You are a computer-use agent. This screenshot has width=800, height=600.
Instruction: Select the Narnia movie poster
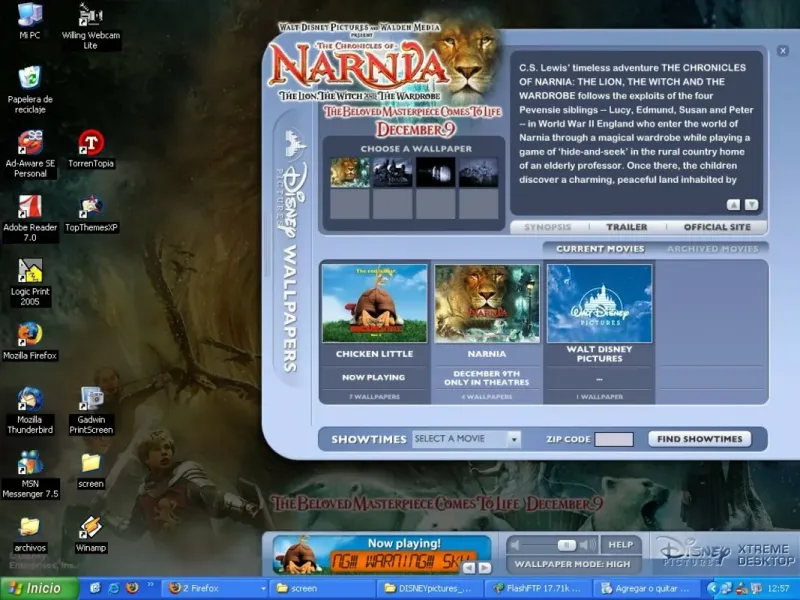click(x=487, y=303)
